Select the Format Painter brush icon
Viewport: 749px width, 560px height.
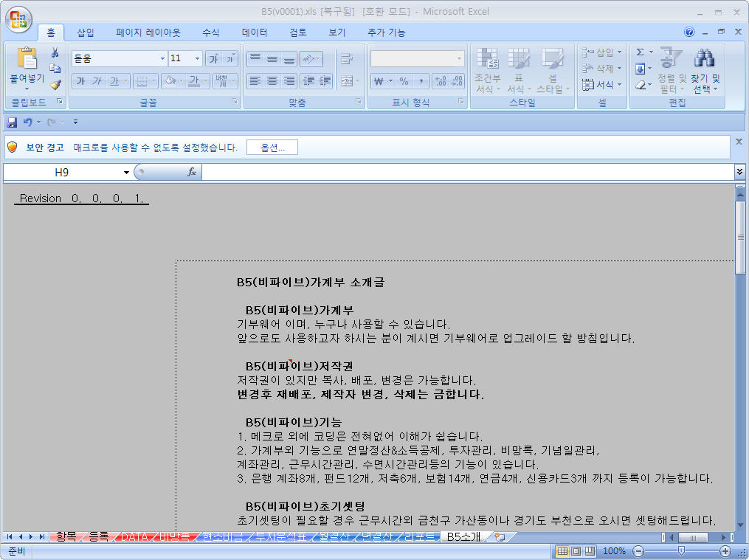click(55, 85)
